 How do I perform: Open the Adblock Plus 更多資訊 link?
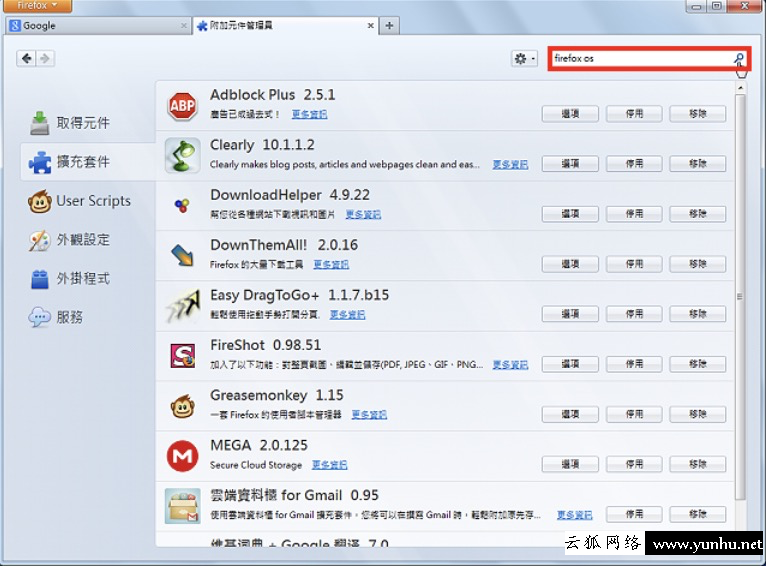[x=309, y=114]
